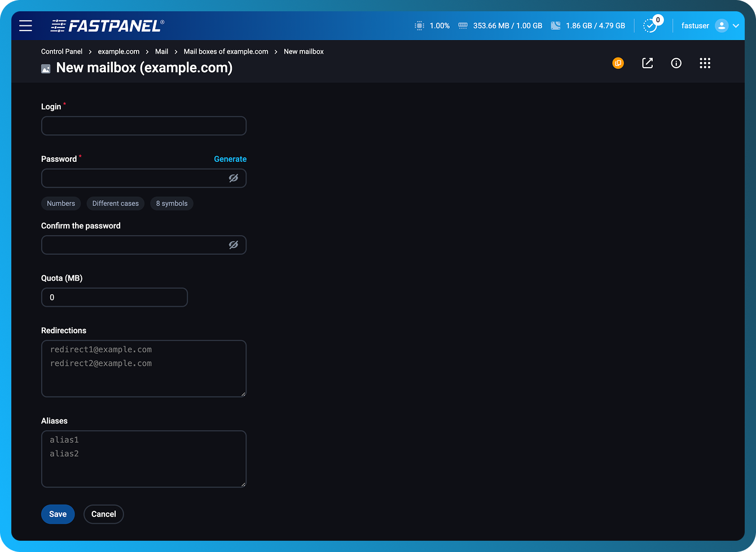Expand the fastuser account dropdown
This screenshot has height=552, width=756.
point(736,25)
